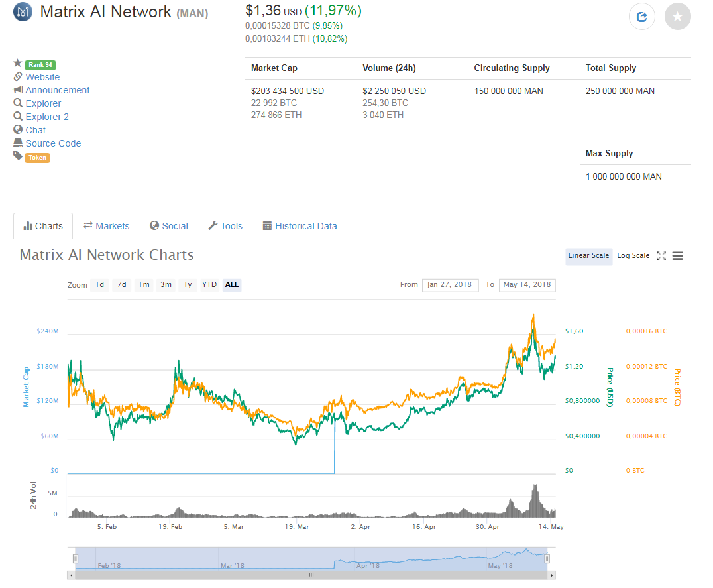713x588 pixels.
Task: Click the To date field May 14, 2018
Action: pos(527,285)
